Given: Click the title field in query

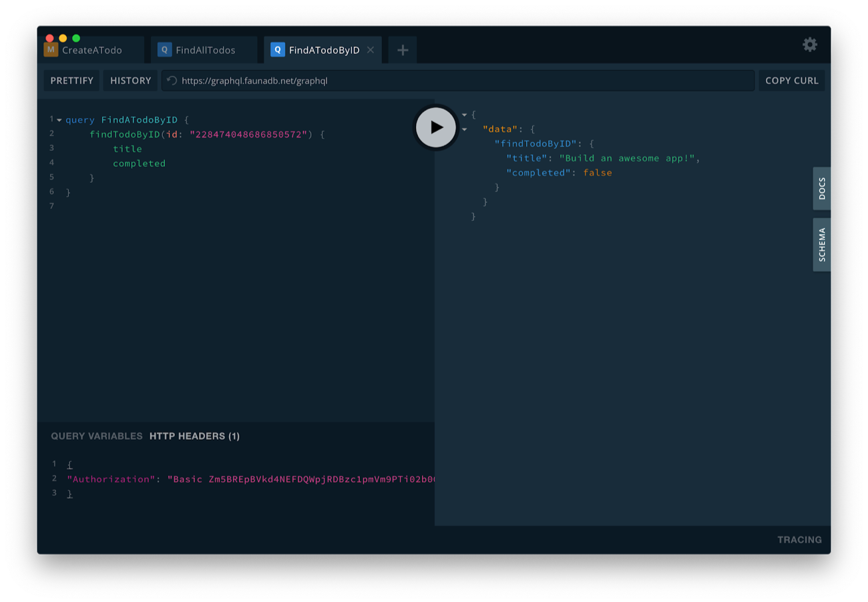Looking at the screenshot, I should (x=128, y=149).
